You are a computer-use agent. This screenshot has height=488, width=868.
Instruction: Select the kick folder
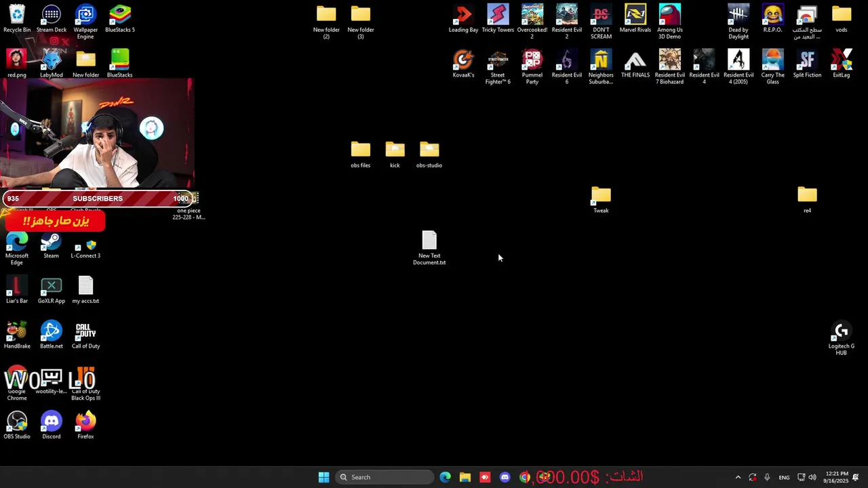(395, 154)
